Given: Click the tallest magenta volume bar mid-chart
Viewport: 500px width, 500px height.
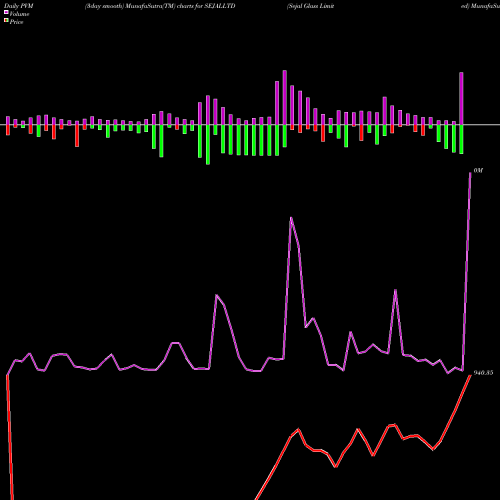Looking at the screenshot, I should tap(285, 97).
